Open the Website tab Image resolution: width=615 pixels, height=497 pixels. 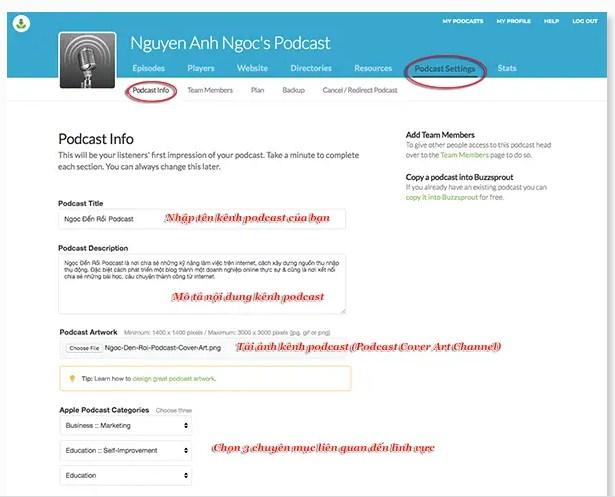pyautogui.click(x=252, y=69)
